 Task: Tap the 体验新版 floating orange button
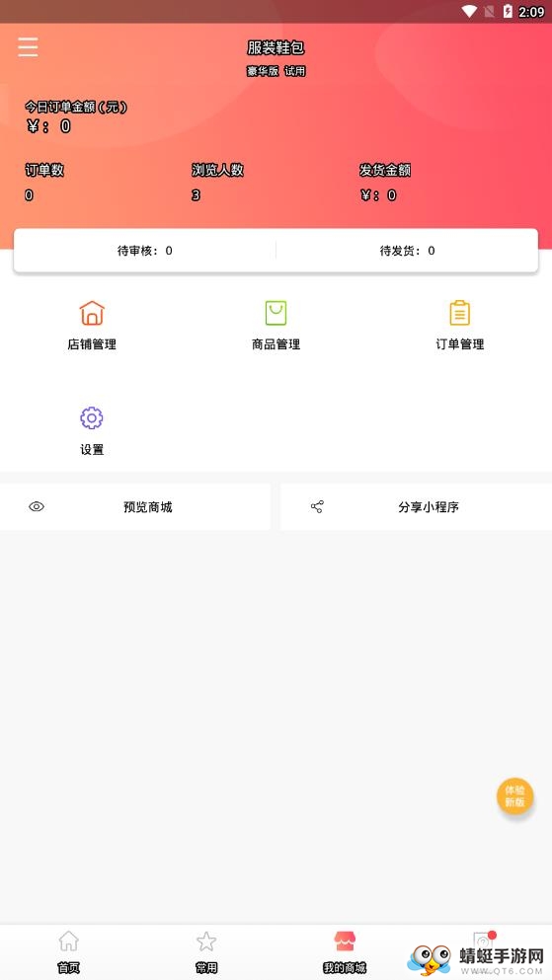point(514,795)
